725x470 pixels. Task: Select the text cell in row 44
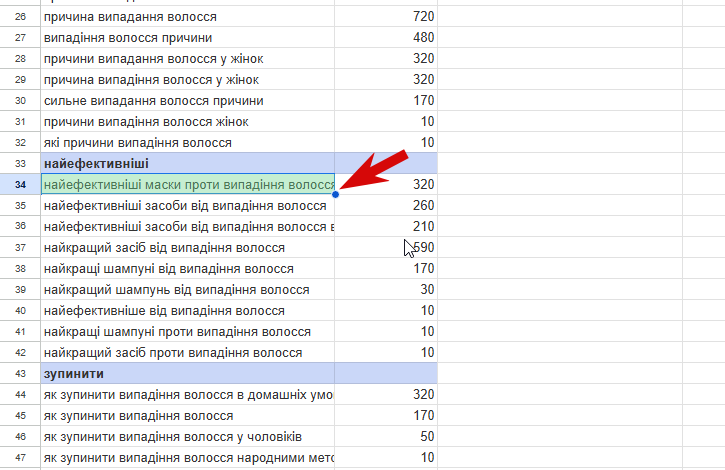pyautogui.click(x=188, y=395)
